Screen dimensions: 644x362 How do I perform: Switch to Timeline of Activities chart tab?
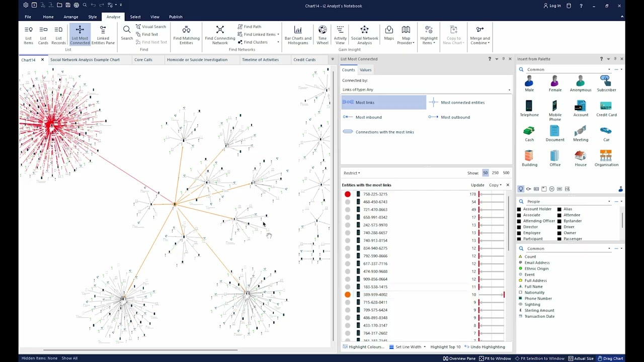260,60
